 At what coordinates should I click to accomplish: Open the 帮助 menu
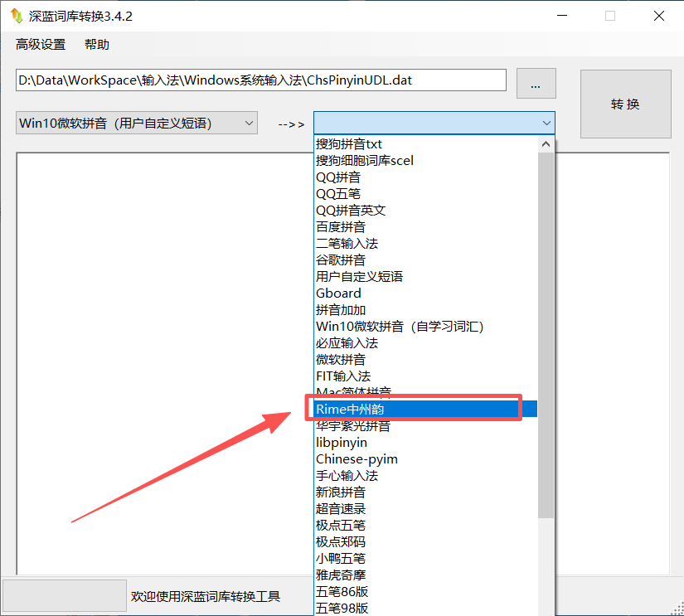(x=97, y=45)
